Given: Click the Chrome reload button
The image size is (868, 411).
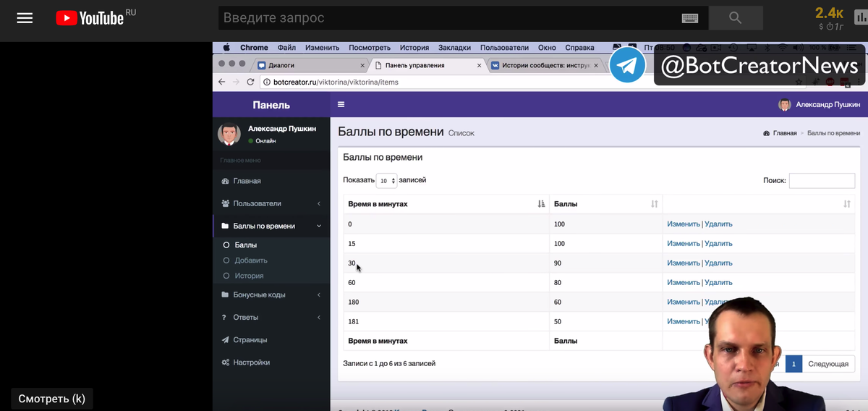Looking at the screenshot, I should pyautogui.click(x=251, y=82).
